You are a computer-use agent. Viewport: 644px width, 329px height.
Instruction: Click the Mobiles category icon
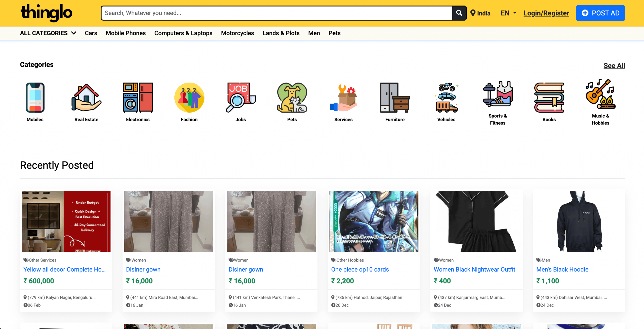pyautogui.click(x=35, y=97)
